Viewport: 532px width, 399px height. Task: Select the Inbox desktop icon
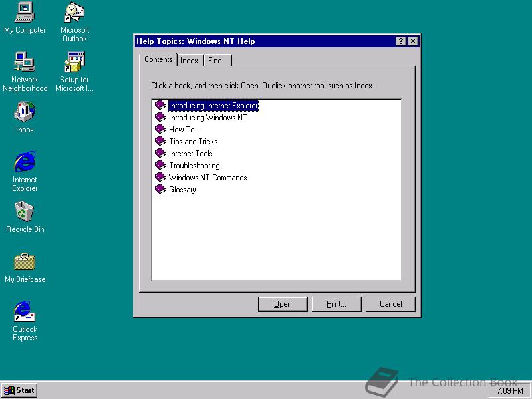25,117
